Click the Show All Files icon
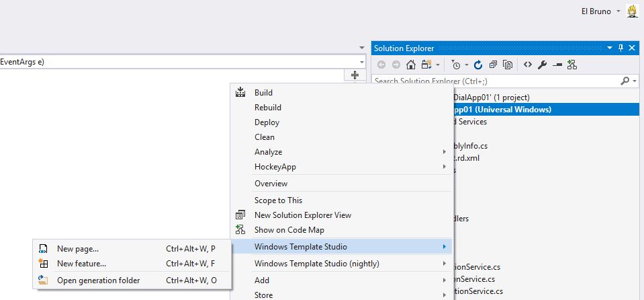This screenshot has height=300, width=644. (x=508, y=65)
